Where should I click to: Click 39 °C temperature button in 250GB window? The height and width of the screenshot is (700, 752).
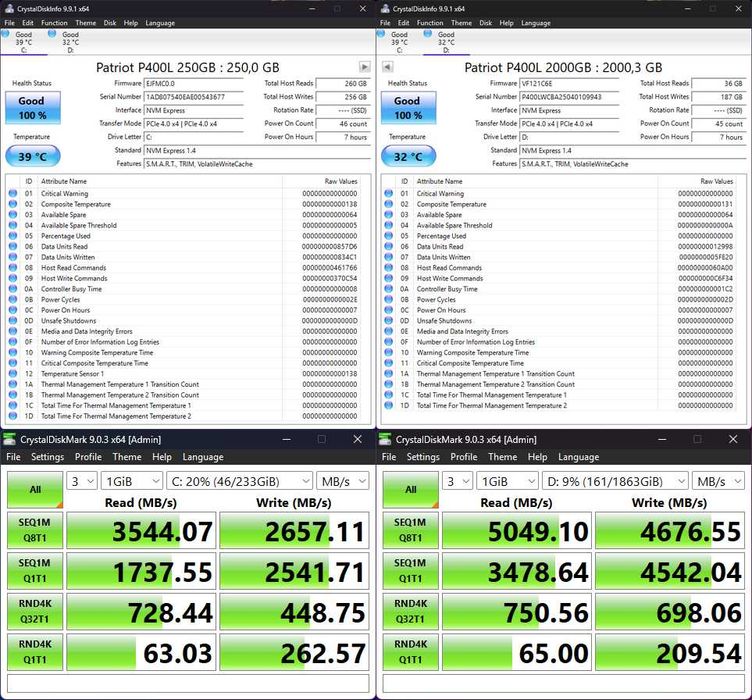[x=33, y=156]
